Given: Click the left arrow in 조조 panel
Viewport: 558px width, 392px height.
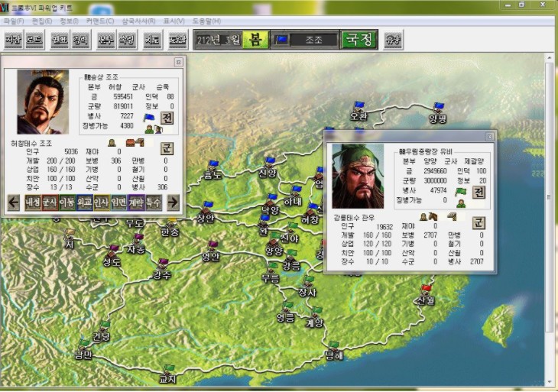Looking at the screenshot, I should [14, 202].
